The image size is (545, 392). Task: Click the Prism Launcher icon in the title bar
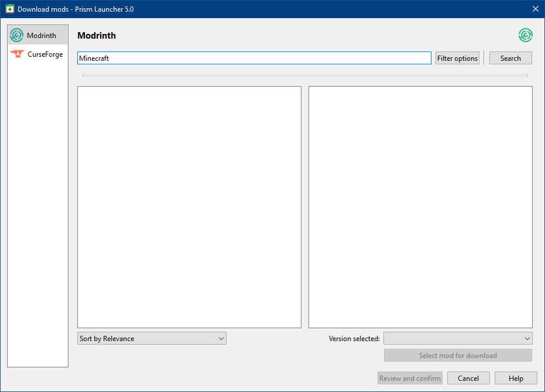(9, 9)
